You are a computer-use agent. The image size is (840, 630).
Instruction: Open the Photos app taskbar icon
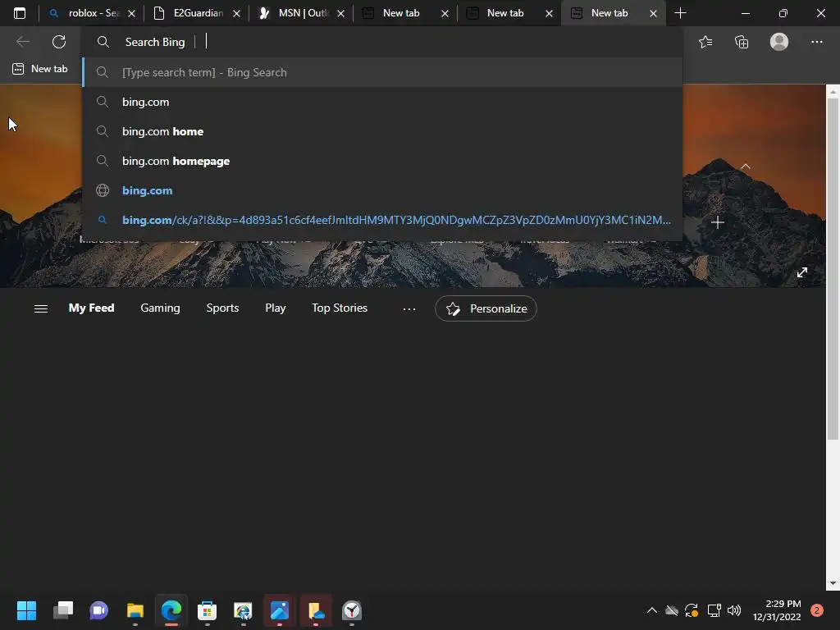click(279, 610)
